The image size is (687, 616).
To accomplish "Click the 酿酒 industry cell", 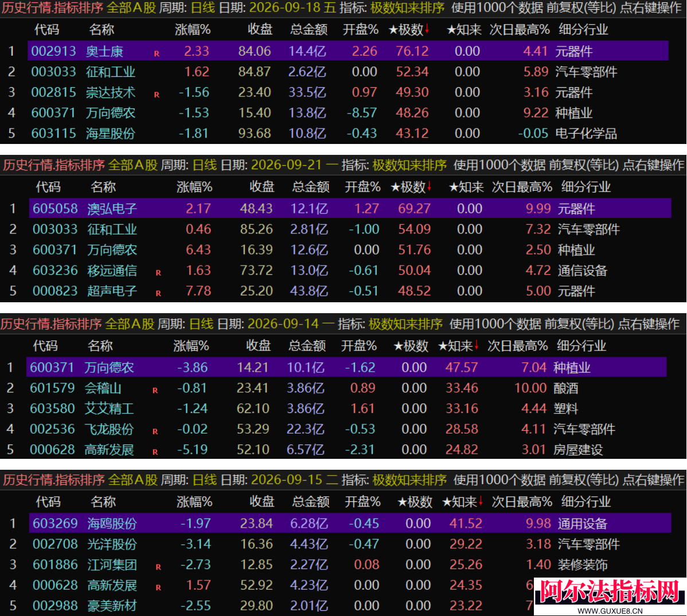I will tap(566, 388).
